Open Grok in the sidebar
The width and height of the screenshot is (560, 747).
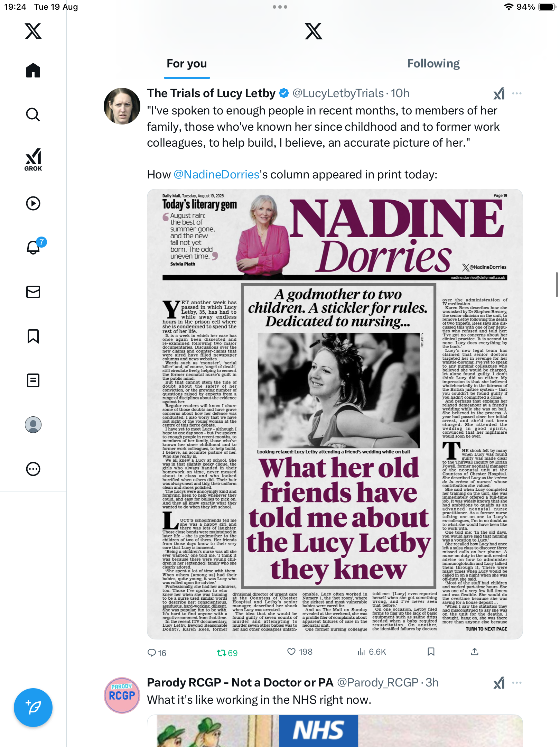pos(33,160)
